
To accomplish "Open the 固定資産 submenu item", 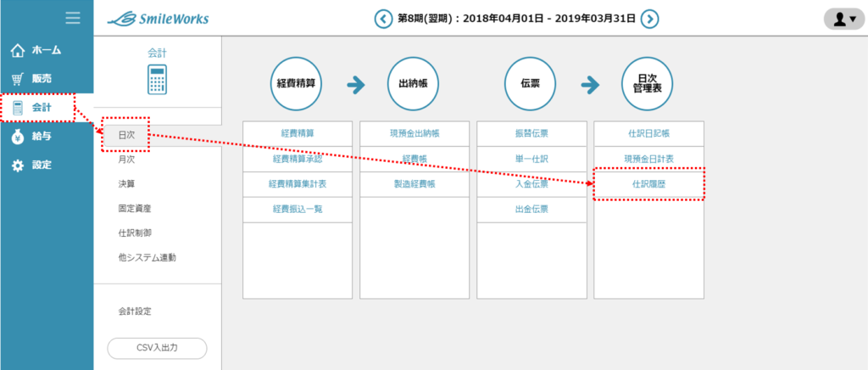I will 135,209.
